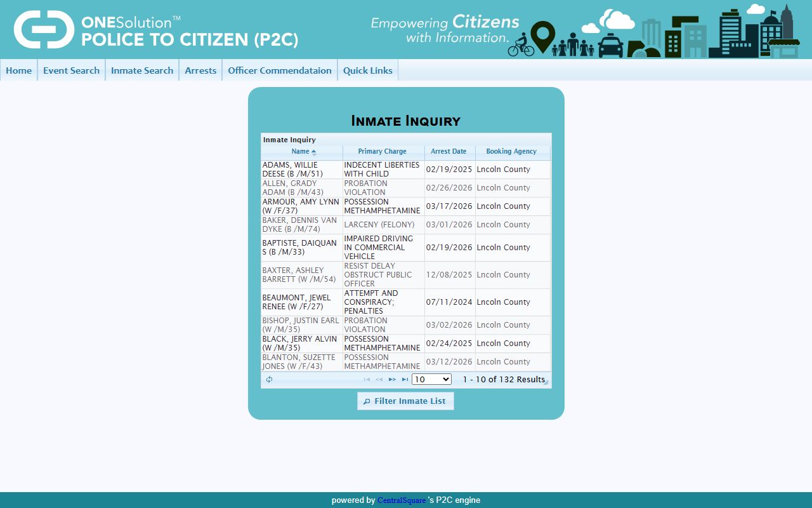Click the grid resize handle corner
This screenshot has width=812, height=508.
click(x=546, y=382)
